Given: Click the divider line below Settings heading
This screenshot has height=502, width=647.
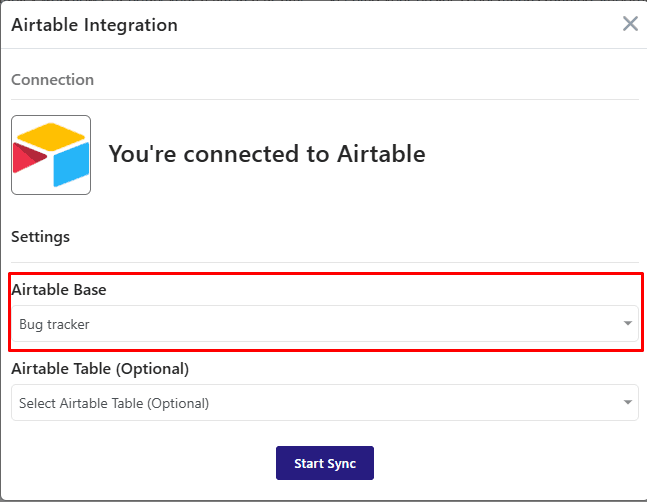Looking at the screenshot, I should click(x=325, y=262).
